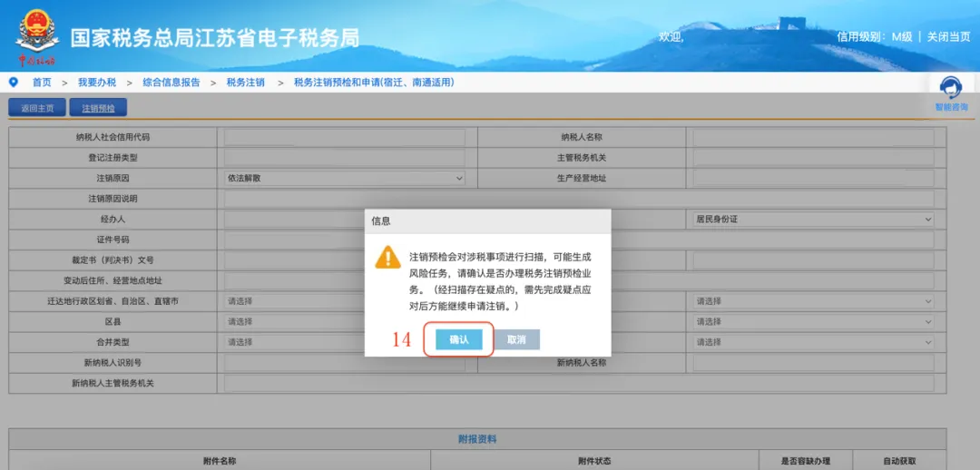Click the 是否容缺办理 column header
980x470 pixels.
[x=805, y=461]
